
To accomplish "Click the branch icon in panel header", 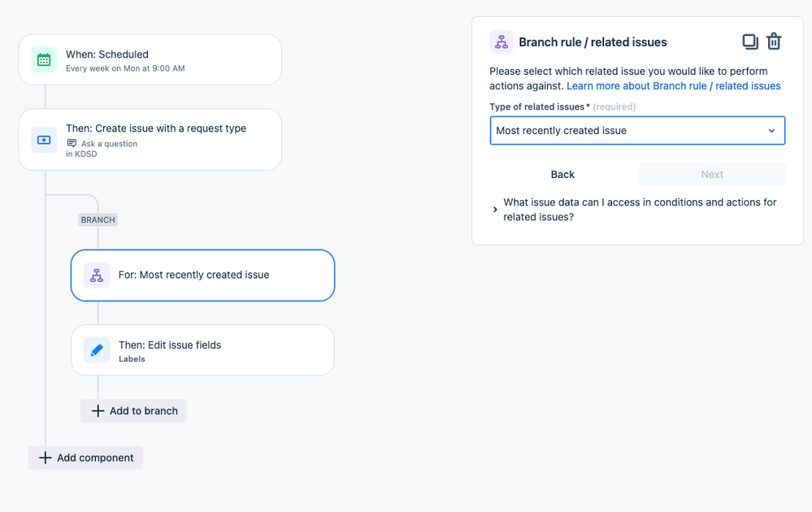I will point(502,42).
